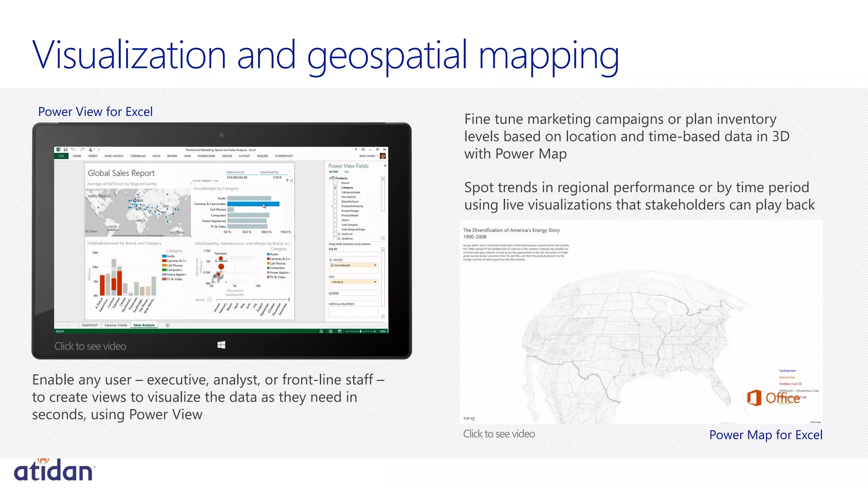
Task: Switch to Page Layout view icon in status bar
Action: [x=331, y=331]
